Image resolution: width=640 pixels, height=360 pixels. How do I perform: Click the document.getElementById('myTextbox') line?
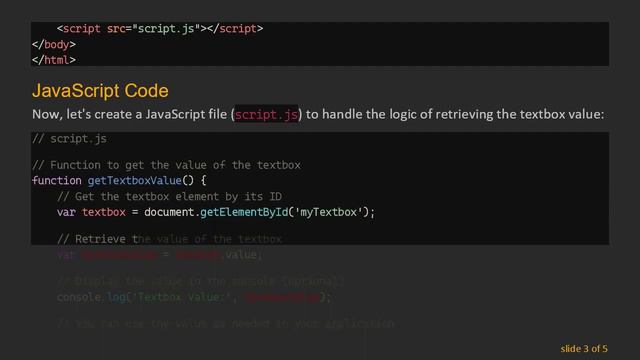[216, 212]
